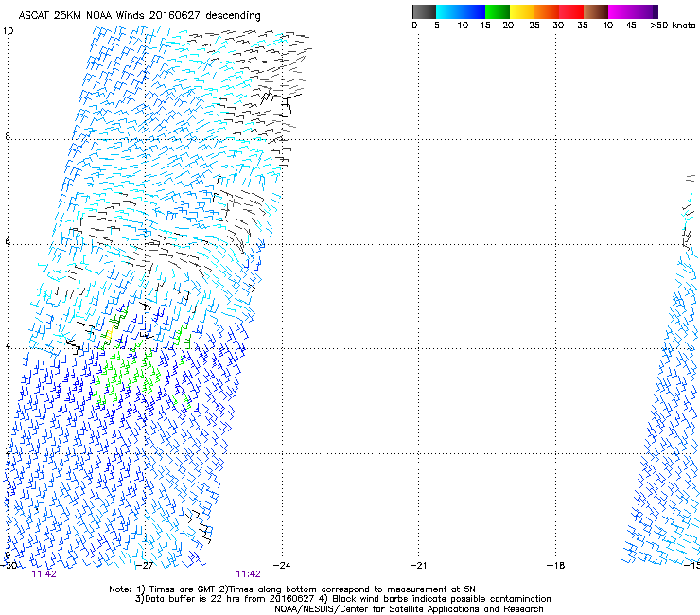The height and width of the screenshot is (615, 700).
Task: Click the latitude axis label '8'
Action: tap(8, 136)
